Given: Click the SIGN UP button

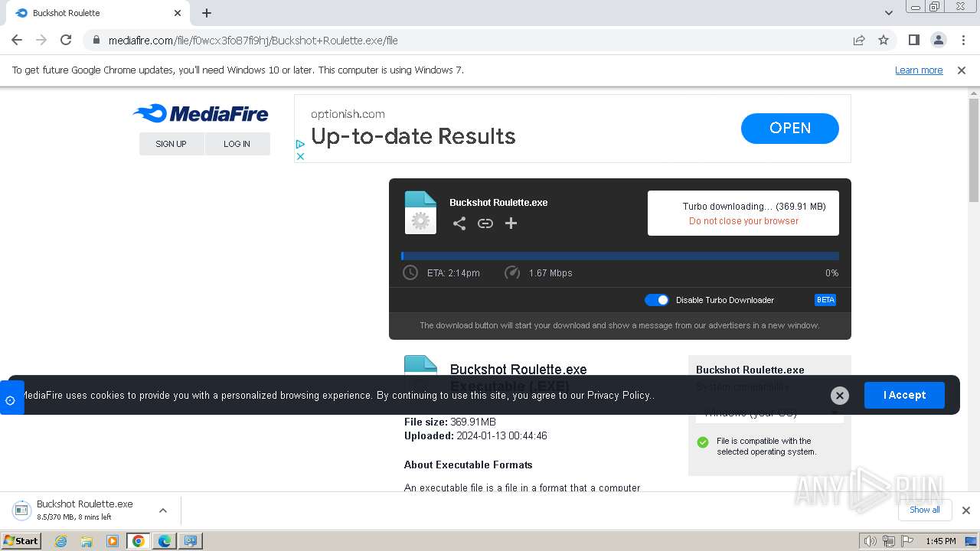Looking at the screenshot, I should pyautogui.click(x=171, y=144).
